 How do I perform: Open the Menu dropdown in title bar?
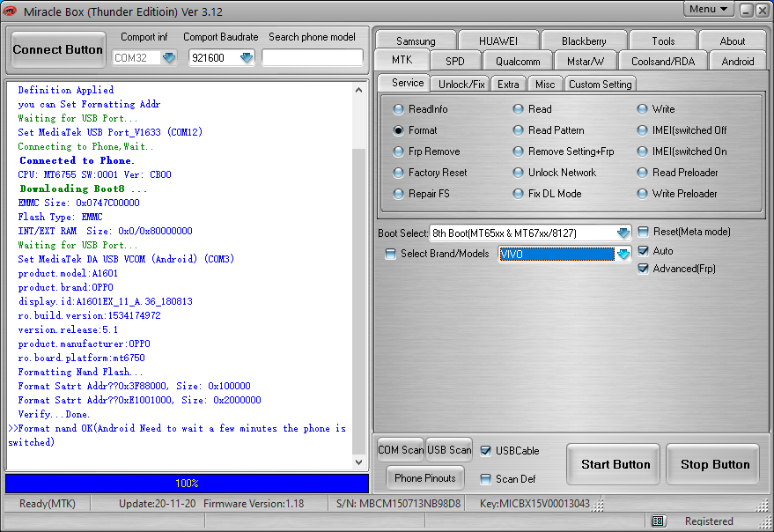point(708,10)
